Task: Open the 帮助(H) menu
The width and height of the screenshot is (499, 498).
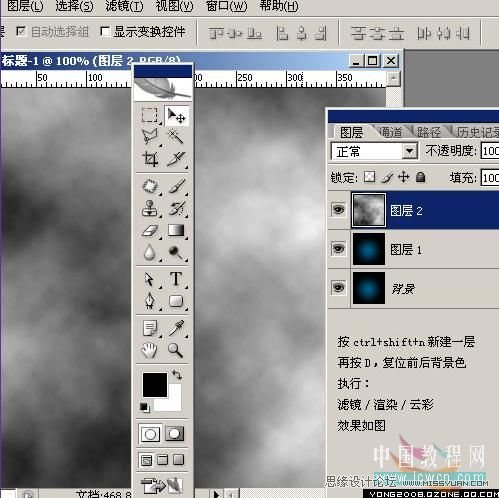Action: tap(279, 6)
